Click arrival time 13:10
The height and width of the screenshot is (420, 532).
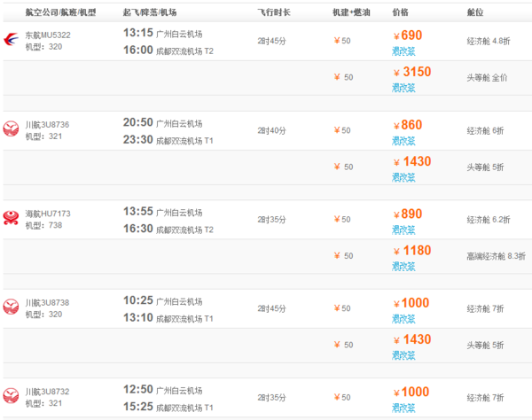(138, 317)
